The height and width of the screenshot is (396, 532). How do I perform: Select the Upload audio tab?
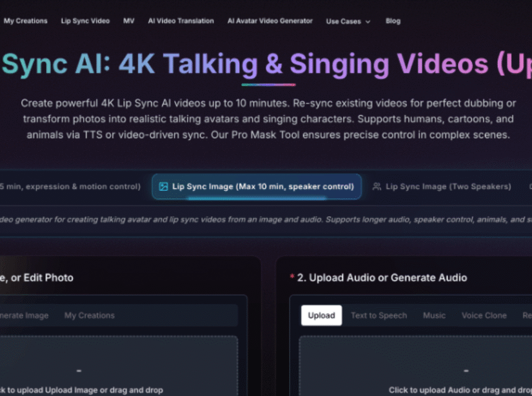point(321,315)
